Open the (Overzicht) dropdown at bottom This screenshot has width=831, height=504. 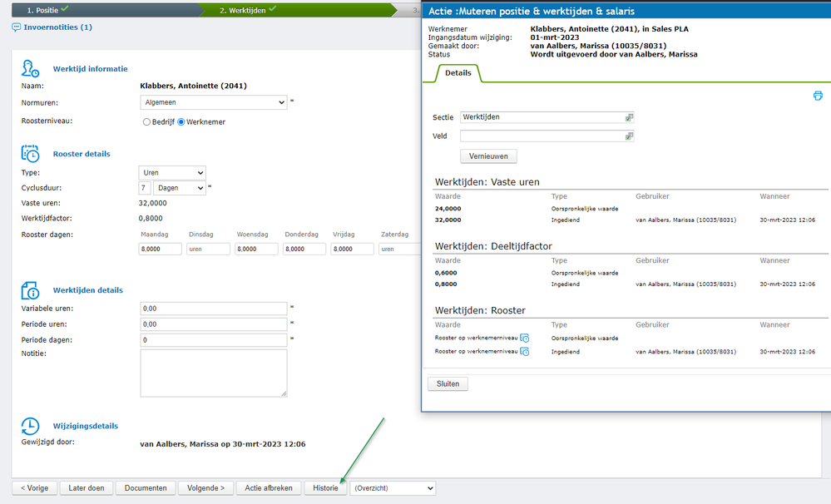[x=393, y=488]
